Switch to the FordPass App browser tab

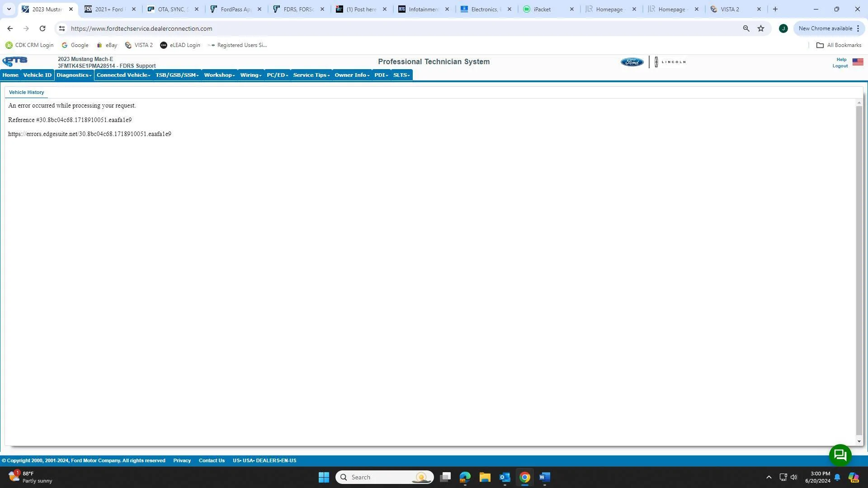[x=235, y=9]
